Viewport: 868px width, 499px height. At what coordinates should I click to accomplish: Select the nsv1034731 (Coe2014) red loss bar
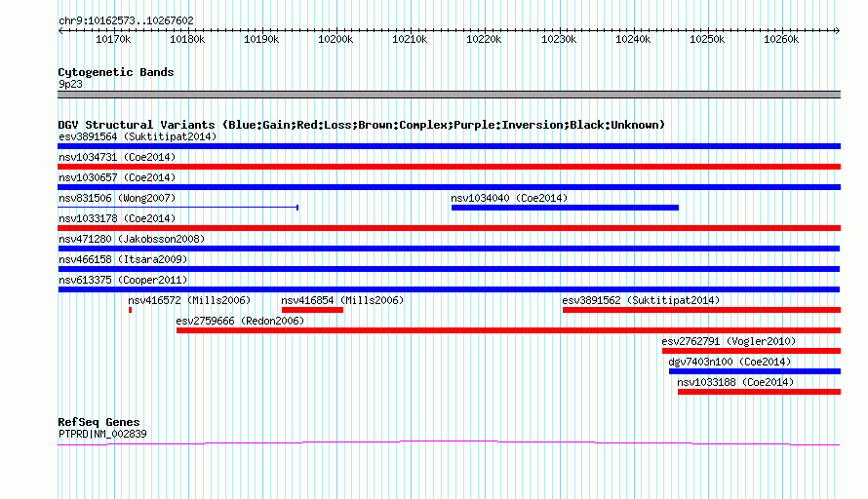click(449, 167)
